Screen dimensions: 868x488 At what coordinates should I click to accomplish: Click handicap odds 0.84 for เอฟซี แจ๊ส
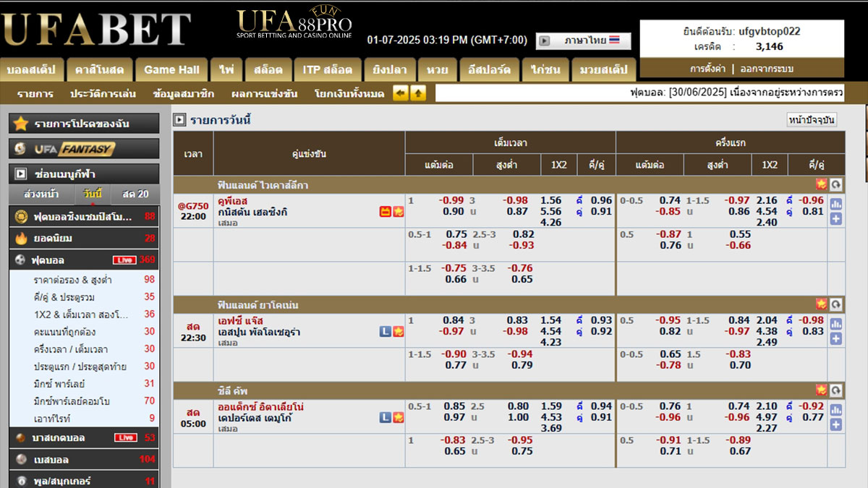coord(454,320)
